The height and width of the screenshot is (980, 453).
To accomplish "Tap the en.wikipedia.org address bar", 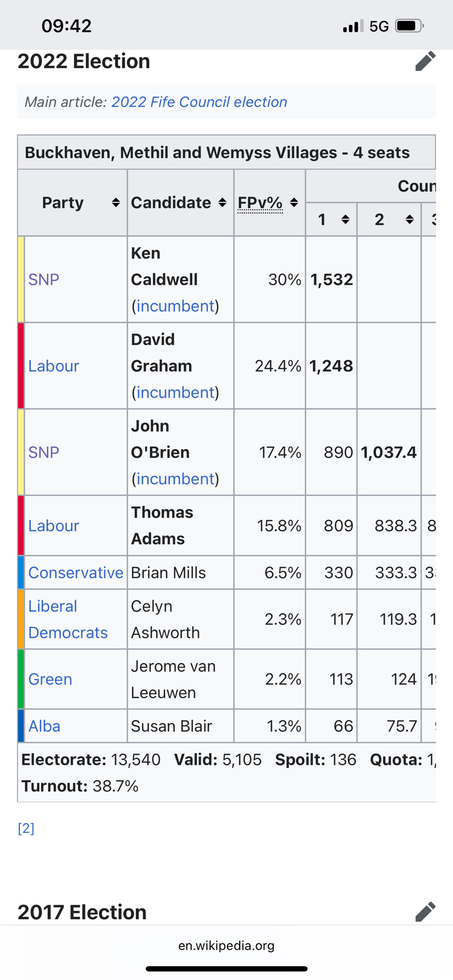I will [226, 945].
